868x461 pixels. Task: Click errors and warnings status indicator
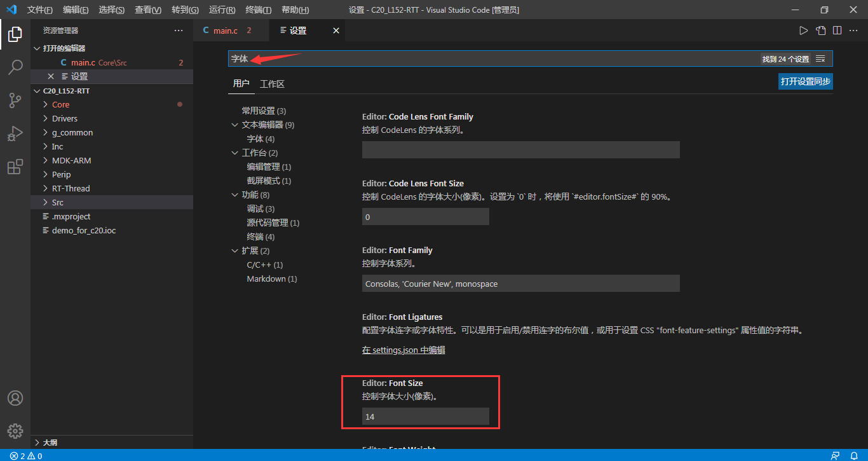(26, 456)
